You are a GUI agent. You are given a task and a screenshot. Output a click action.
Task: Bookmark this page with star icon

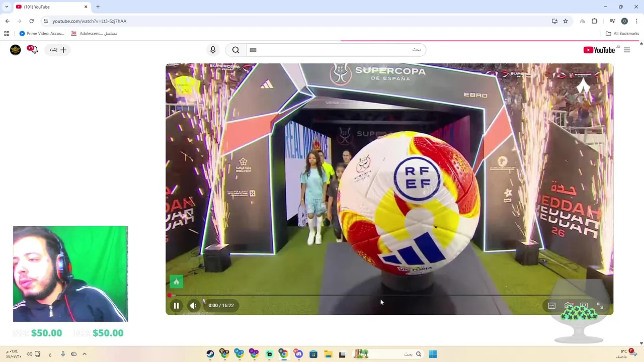coord(566,21)
